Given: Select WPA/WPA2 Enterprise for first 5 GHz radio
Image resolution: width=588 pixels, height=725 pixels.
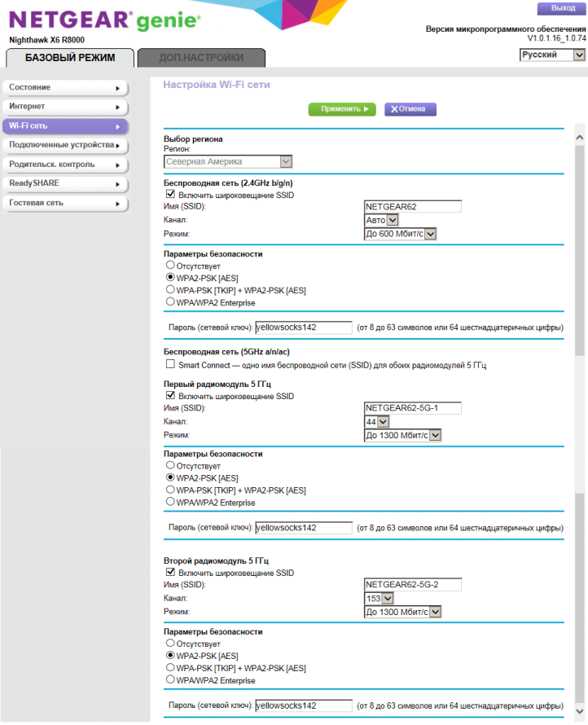Looking at the screenshot, I should pos(170,501).
